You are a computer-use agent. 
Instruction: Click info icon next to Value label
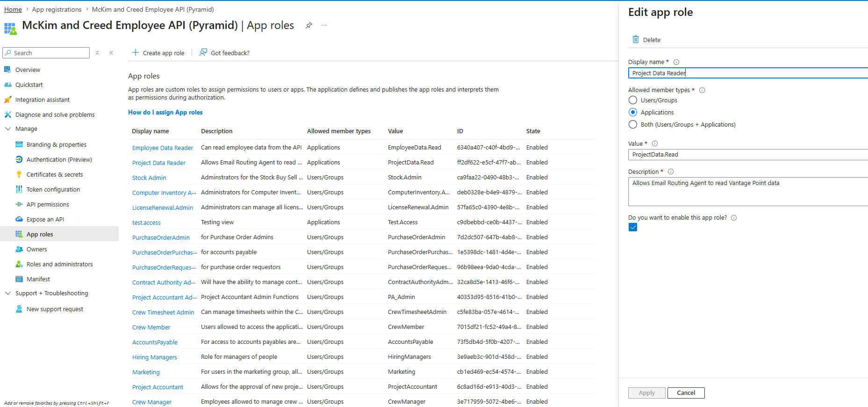coord(655,143)
